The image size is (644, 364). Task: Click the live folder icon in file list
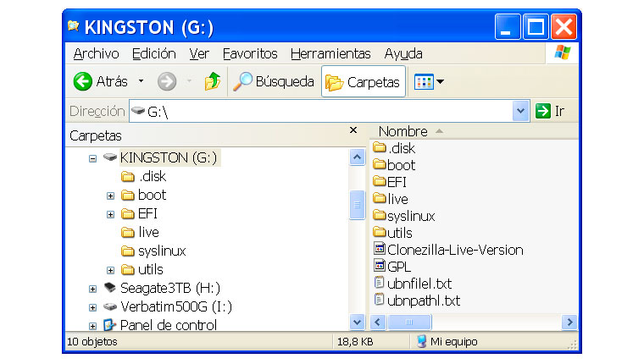(380, 198)
